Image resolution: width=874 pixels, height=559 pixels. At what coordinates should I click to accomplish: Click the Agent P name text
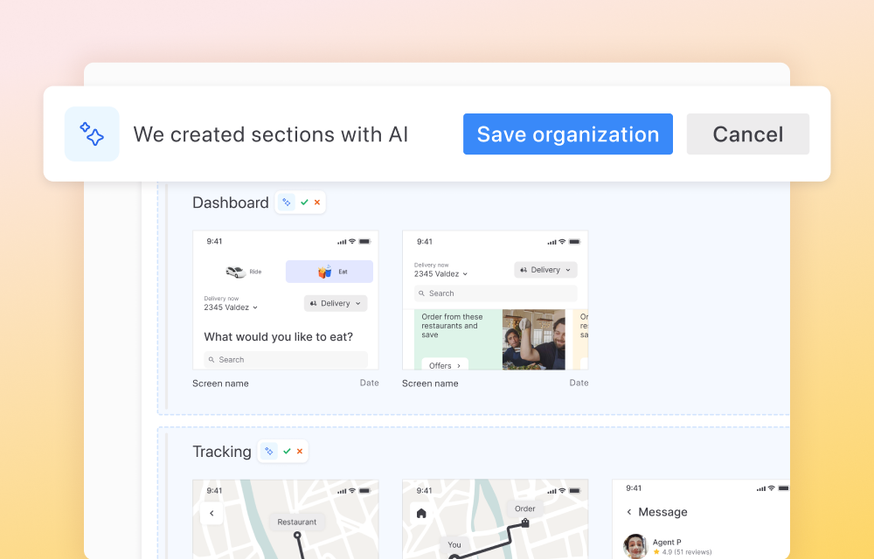pos(667,542)
